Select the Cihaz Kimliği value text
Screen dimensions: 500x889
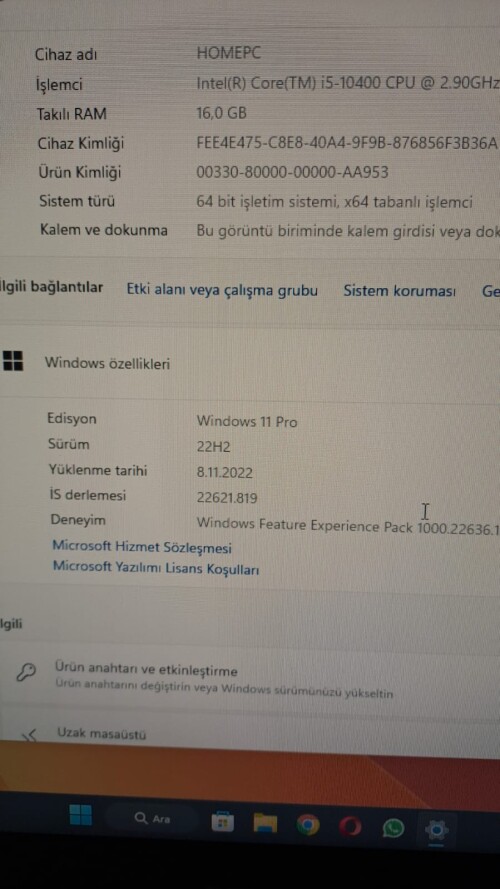347,142
